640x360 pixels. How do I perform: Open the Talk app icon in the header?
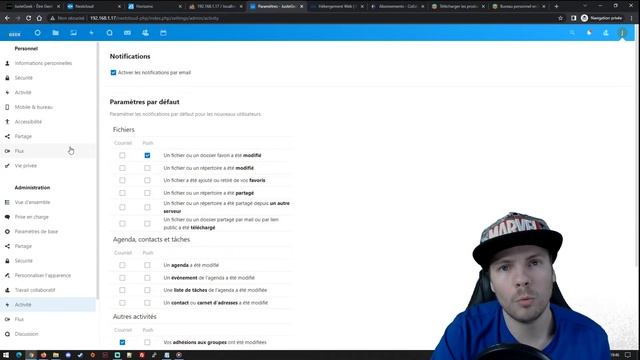tap(109, 33)
